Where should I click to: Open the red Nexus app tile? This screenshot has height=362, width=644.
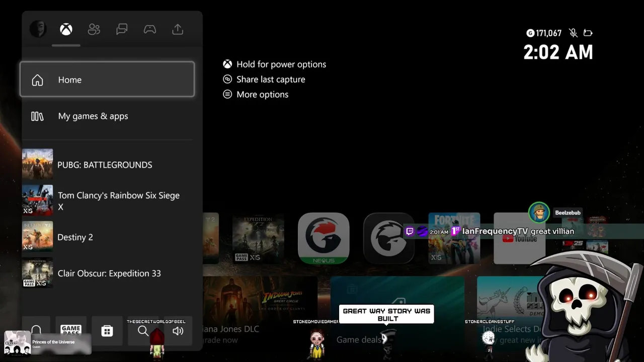click(x=324, y=238)
